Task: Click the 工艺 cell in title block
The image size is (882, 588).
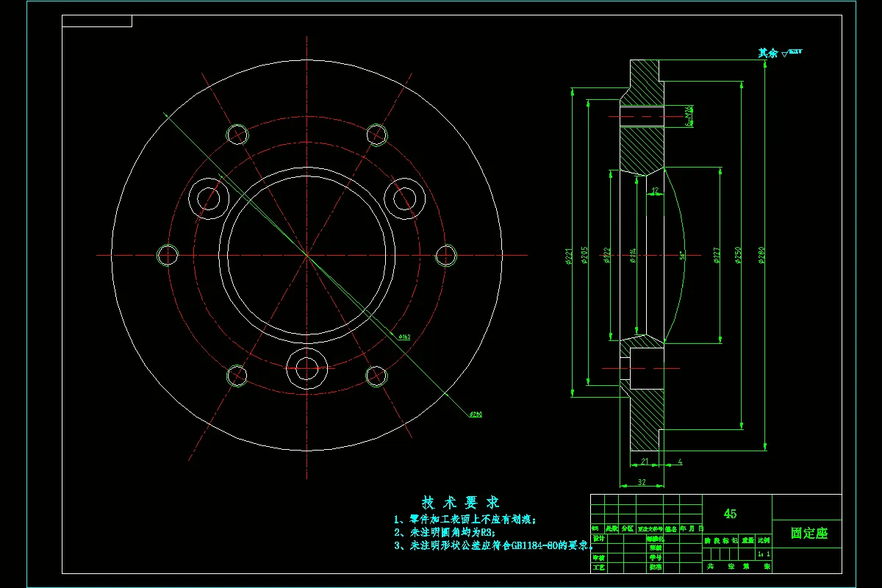Action: coord(598,567)
